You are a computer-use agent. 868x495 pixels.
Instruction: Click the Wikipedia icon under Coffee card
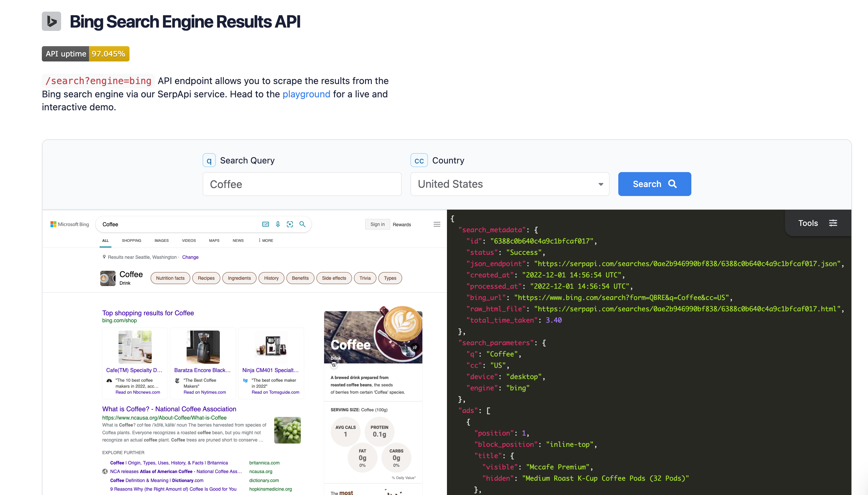pos(334,365)
